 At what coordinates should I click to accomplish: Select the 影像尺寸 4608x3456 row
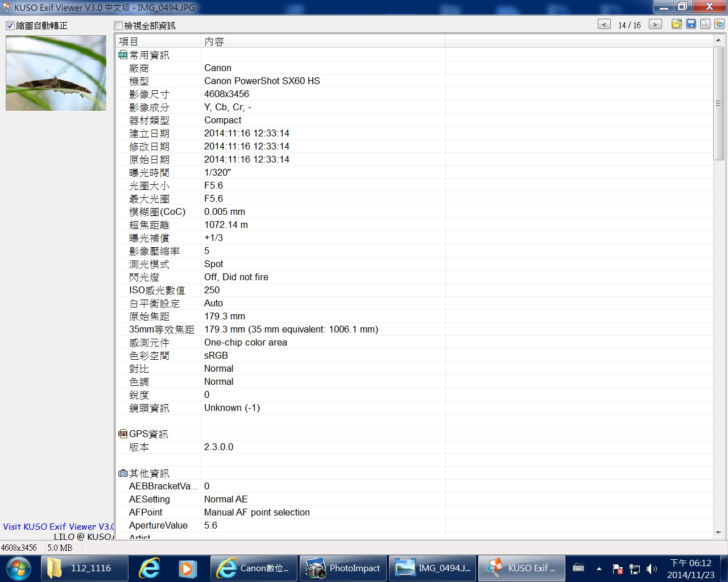414,94
